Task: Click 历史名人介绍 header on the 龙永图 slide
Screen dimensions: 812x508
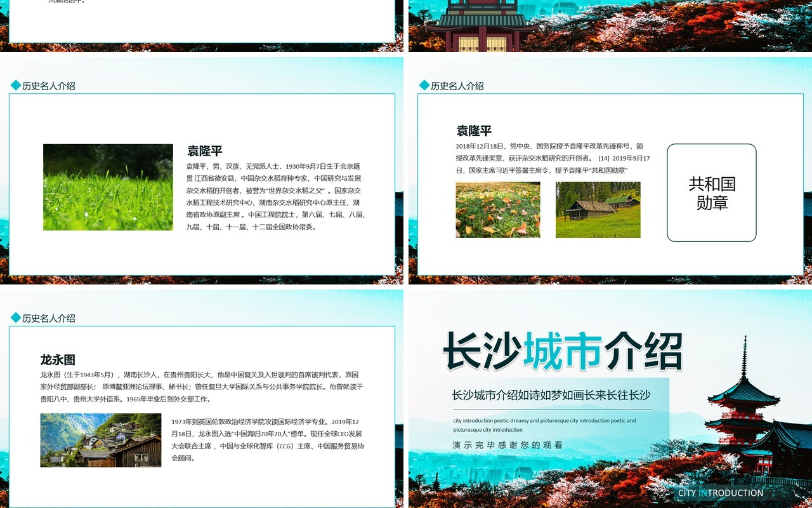Action: 49,318
